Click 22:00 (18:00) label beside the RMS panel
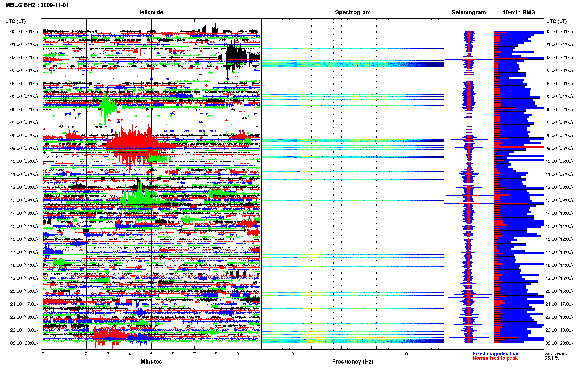Screen dimensions: 588x368 559,317
